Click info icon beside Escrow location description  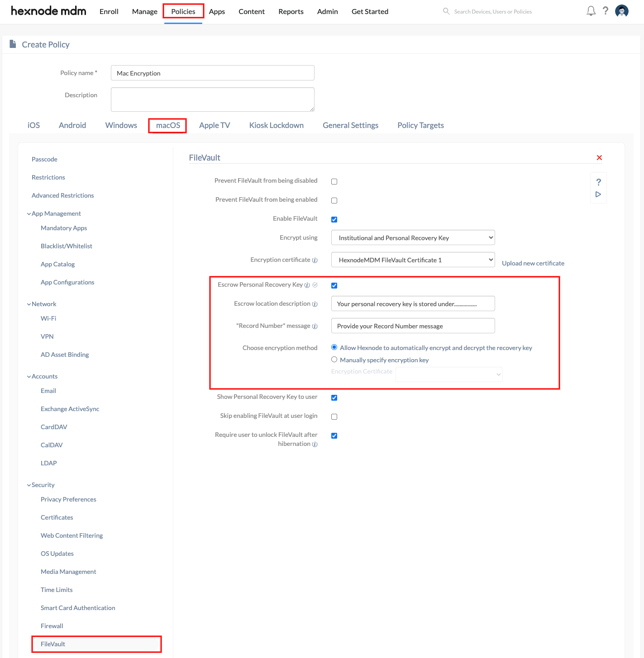(x=315, y=304)
